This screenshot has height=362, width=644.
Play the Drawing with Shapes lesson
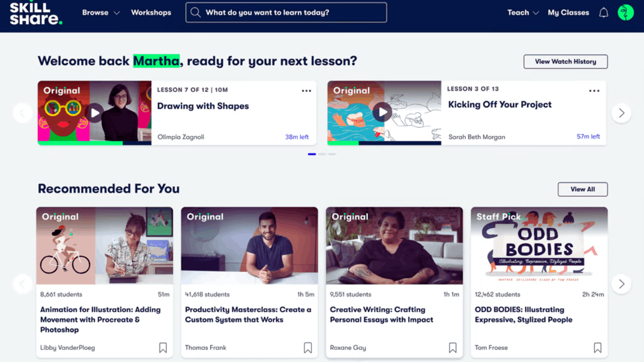[95, 113]
